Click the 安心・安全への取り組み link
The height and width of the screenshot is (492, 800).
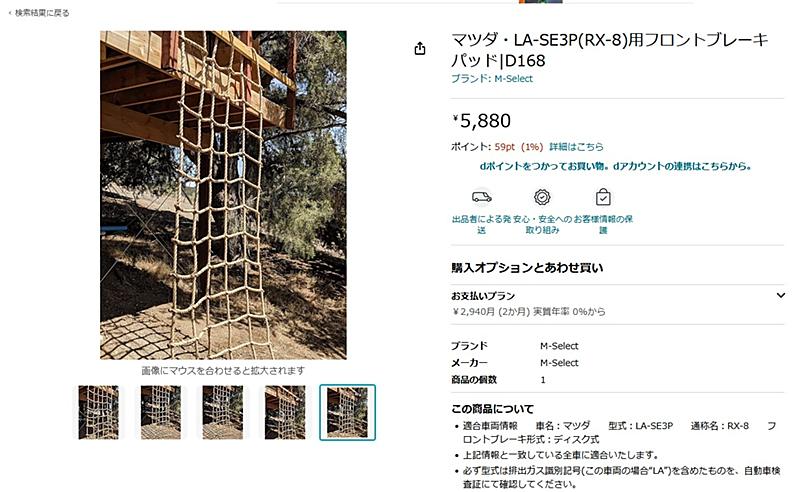pyautogui.click(x=542, y=225)
